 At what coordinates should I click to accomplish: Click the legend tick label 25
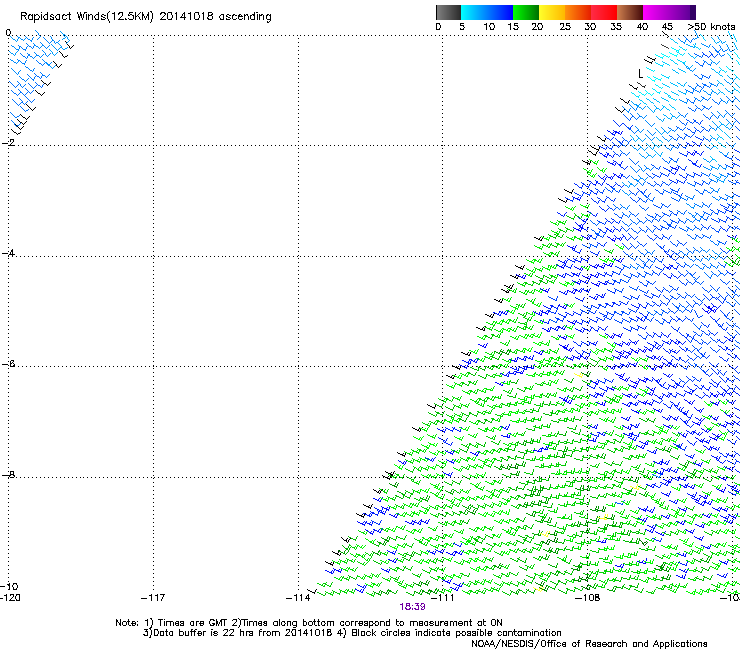565,27
